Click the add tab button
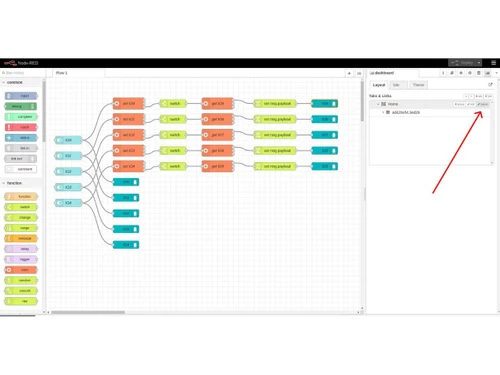The image size is (500, 375). pyautogui.click(x=479, y=96)
